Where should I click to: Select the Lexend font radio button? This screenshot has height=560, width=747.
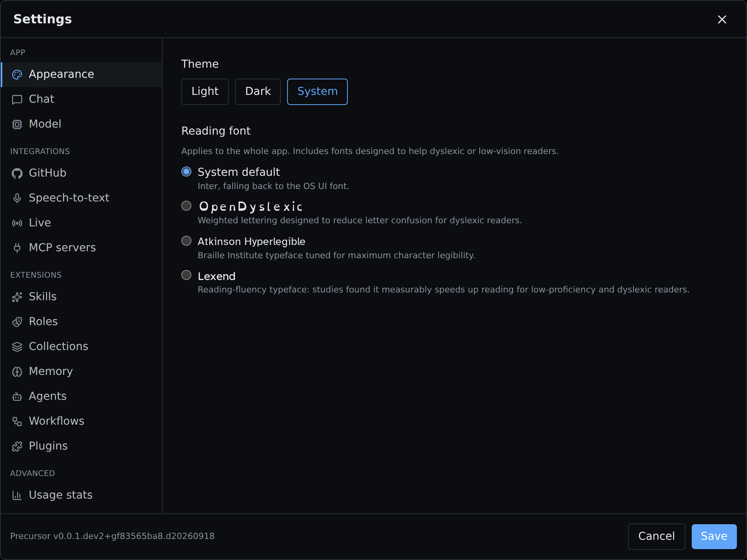[186, 275]
